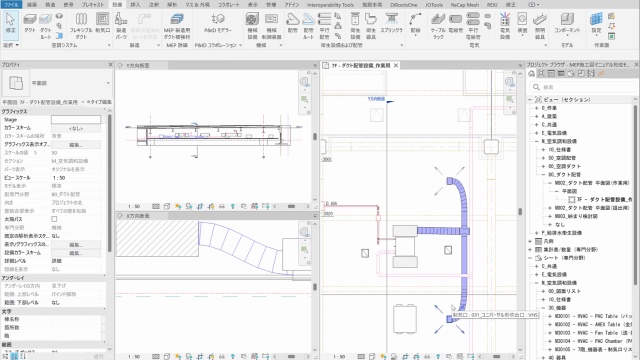Close the プロパティ (Properties) palette
This screenshot has height=360, width=640.
pos(110,65)
